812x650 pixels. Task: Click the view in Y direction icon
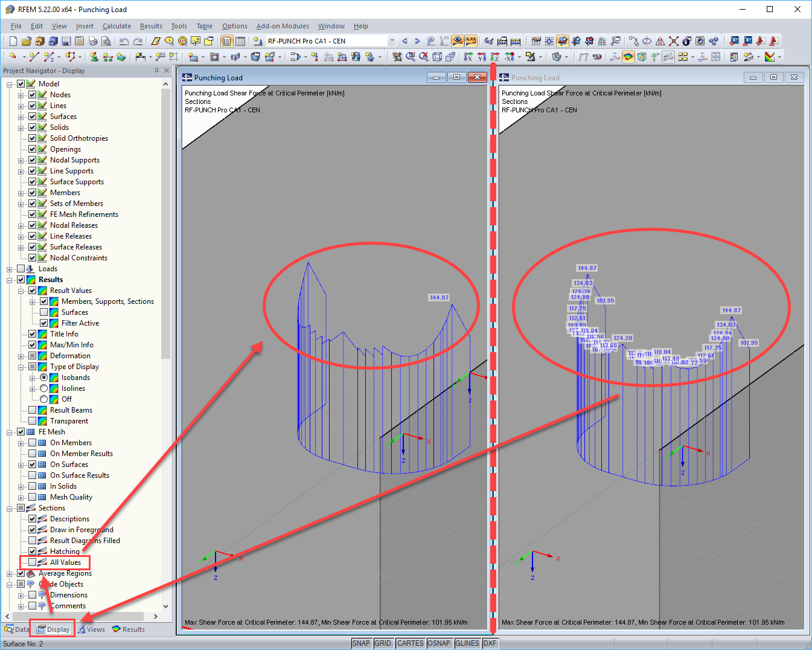pos(482,57)
